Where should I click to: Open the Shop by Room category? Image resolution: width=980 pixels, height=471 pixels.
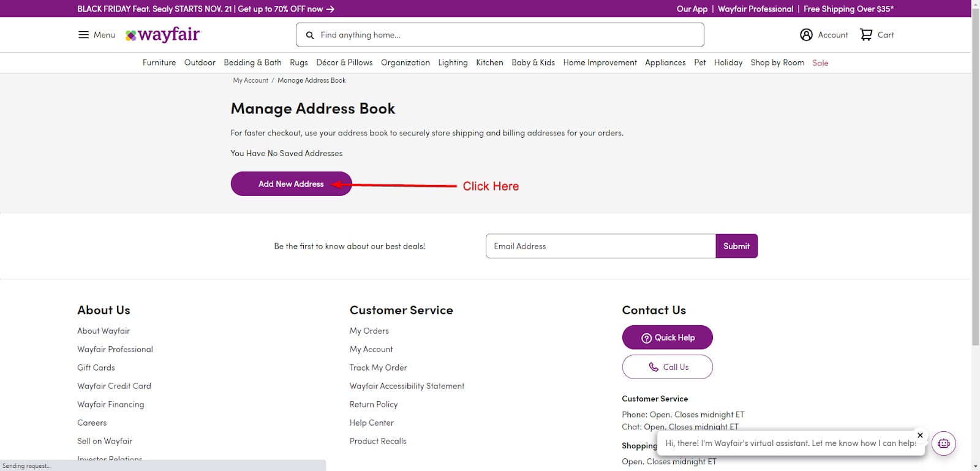(x=777, y=62)
